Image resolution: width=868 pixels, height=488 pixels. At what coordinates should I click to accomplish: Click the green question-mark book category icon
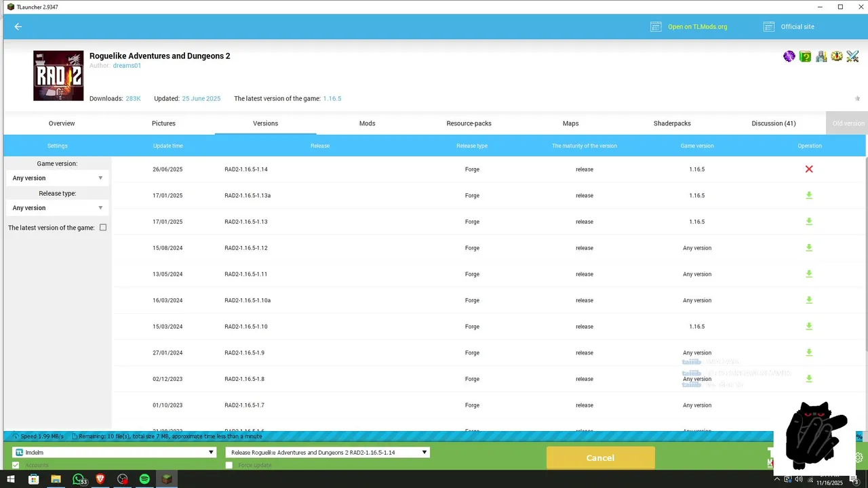point(805,56)
